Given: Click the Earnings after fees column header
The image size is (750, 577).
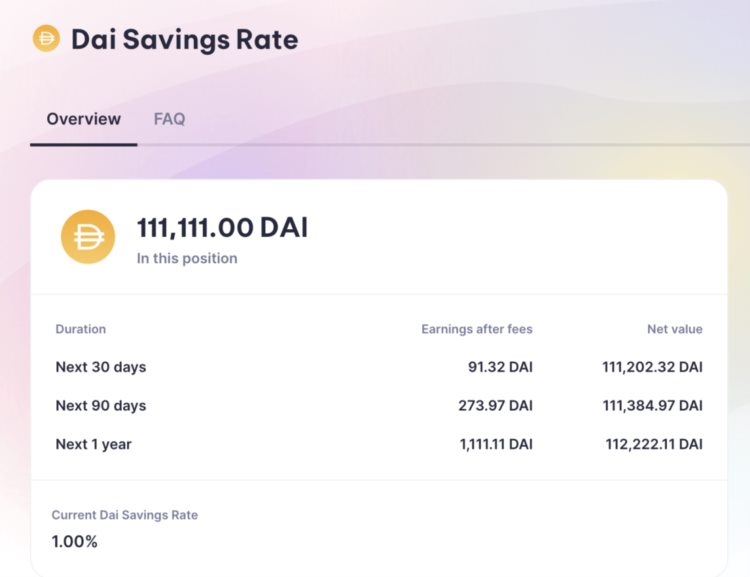Looking at the screenshot, I should point(477,329).
